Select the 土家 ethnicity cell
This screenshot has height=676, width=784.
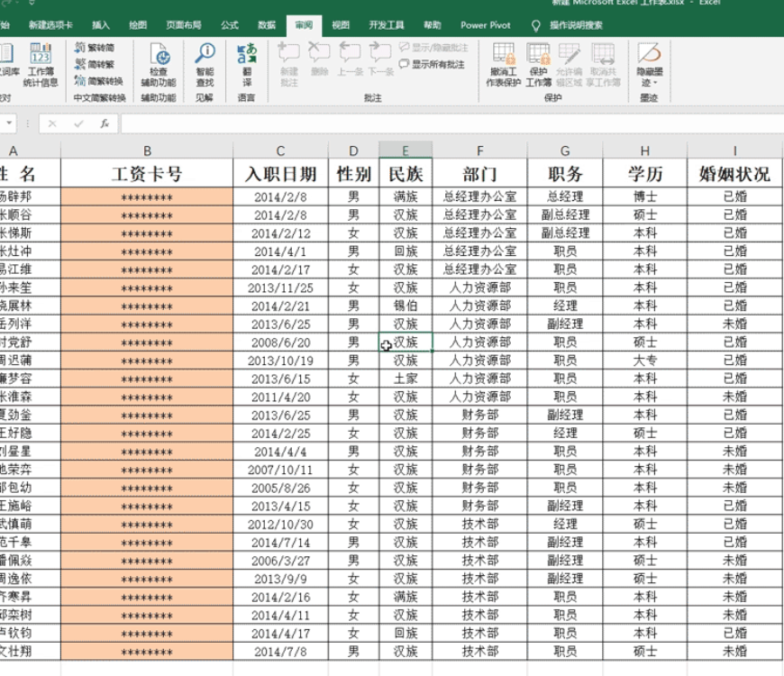coord(406,379)
